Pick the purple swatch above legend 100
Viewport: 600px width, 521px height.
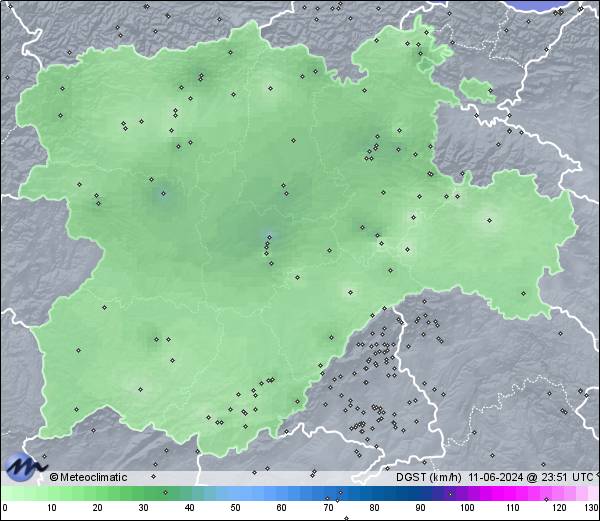click(466, 493)
